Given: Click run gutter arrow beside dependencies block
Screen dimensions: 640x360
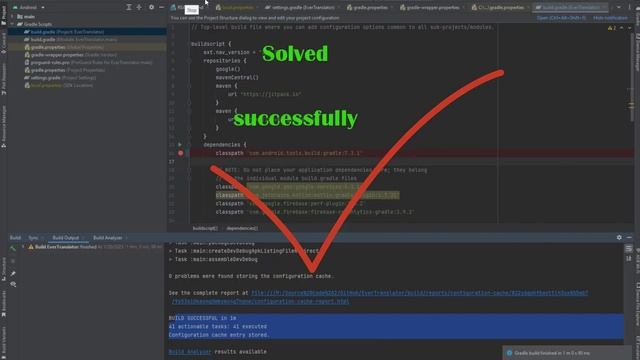Looking at the screenshot, I should pyautogui.click(x=180, y=144).
